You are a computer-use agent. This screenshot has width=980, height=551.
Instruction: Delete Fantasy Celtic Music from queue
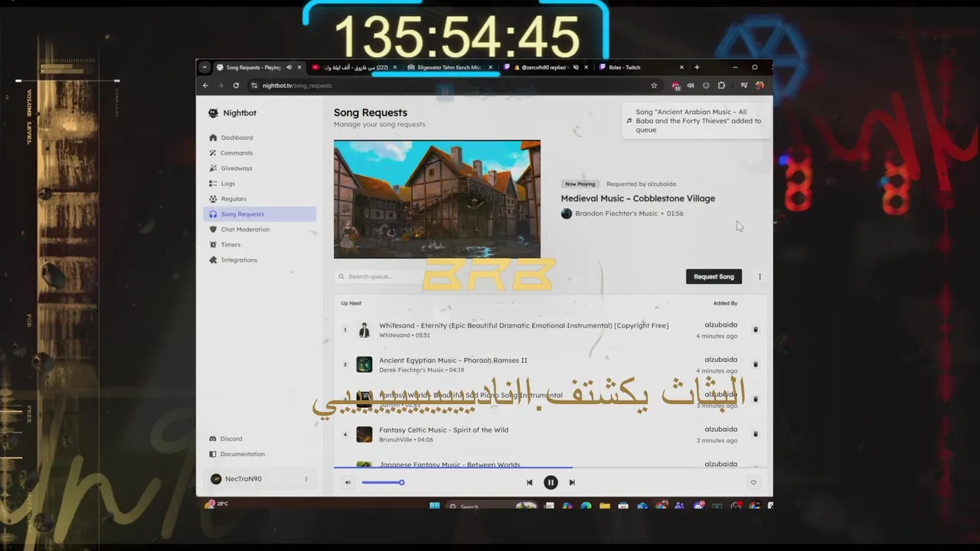756,434
